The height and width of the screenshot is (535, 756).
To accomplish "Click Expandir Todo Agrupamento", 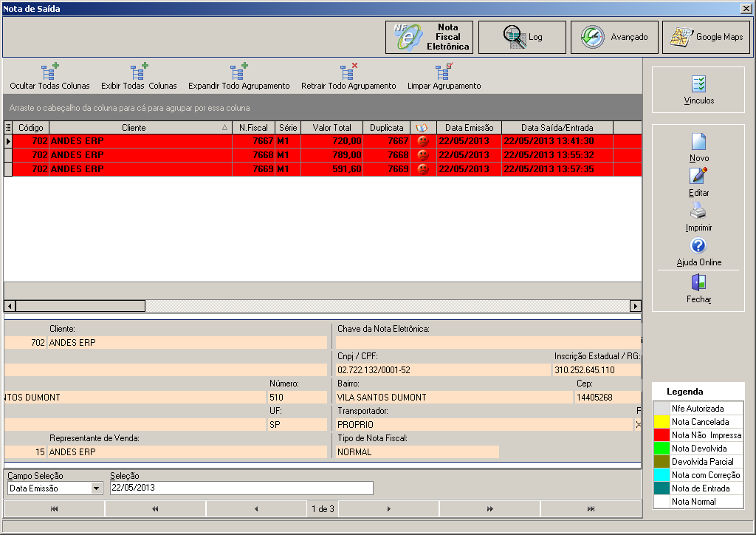I will (x=238, y=77).
